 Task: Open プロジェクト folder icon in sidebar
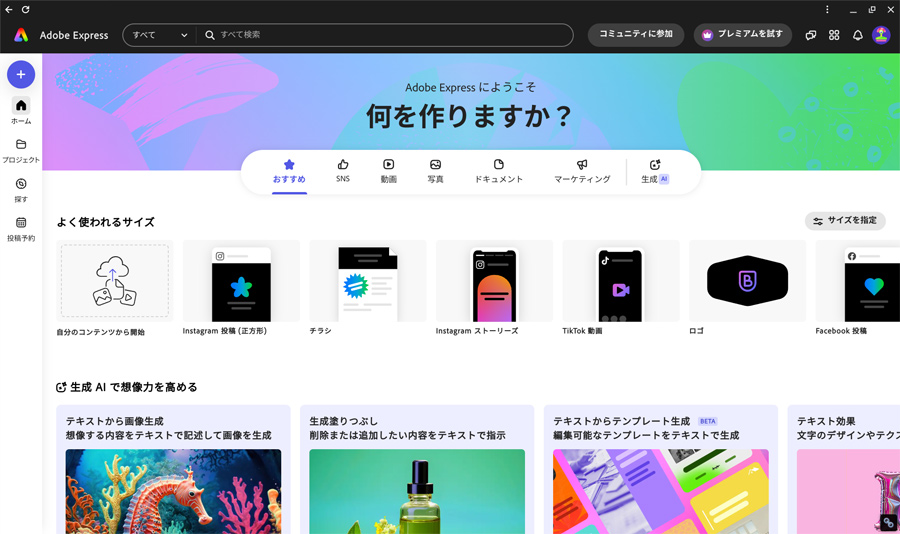click(x=21, y=144)
